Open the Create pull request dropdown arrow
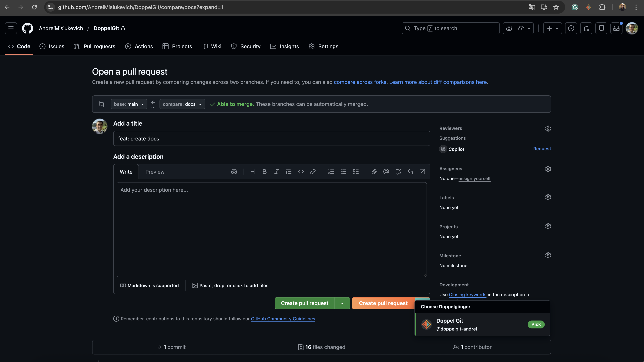Viewport: 644px width, 362px height. tap(343, 303)
